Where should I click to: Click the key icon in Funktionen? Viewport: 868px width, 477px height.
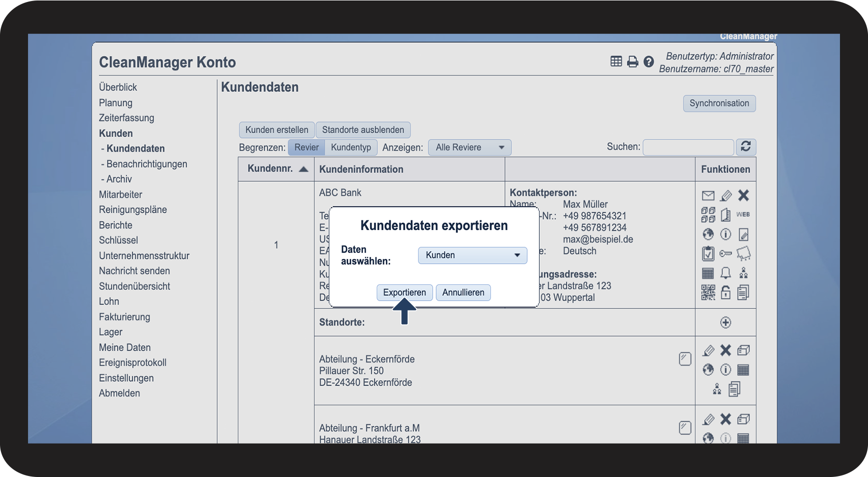726,253
